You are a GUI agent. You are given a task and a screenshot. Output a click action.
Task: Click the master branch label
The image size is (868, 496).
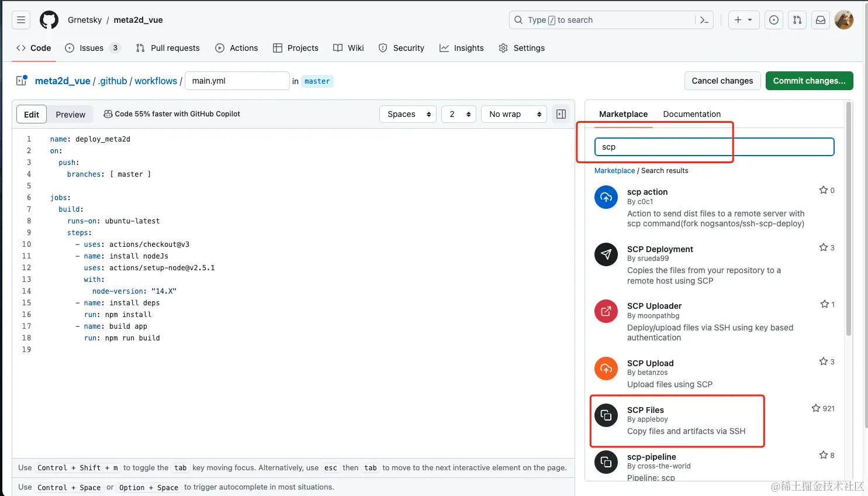[317, 81]
